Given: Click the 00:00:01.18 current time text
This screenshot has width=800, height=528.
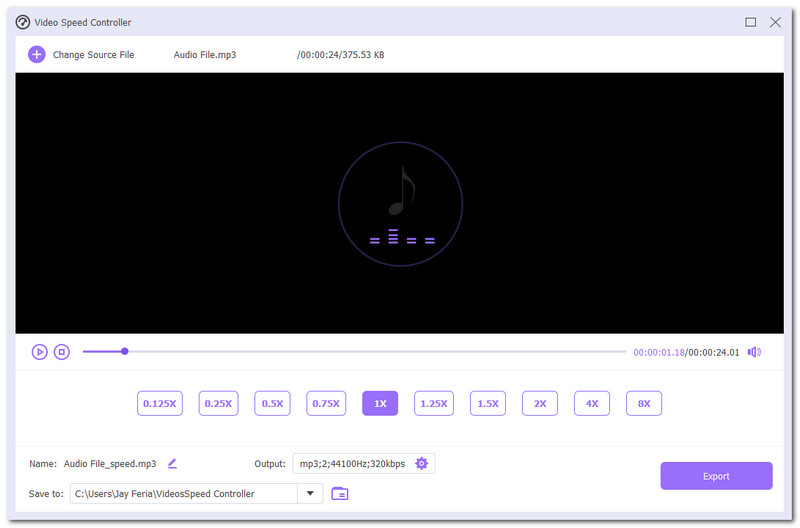Looking at the screenshot, I should point(659,353).
